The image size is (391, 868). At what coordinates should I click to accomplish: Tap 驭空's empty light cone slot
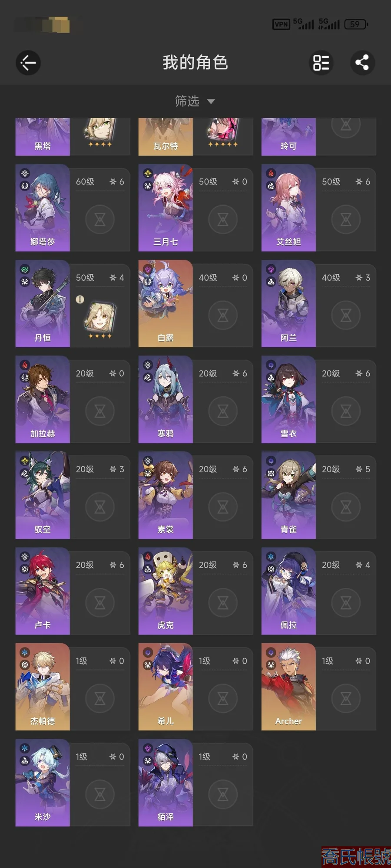tap(100, 507)
